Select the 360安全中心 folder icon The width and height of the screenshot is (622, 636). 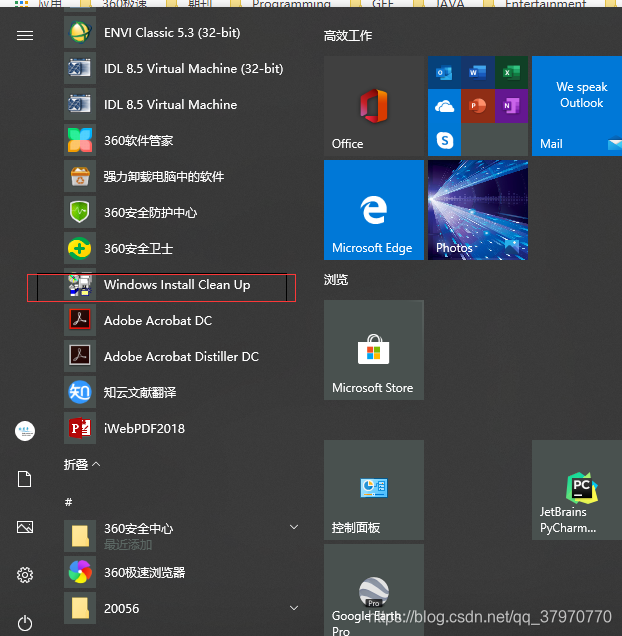tap(80, 536)
